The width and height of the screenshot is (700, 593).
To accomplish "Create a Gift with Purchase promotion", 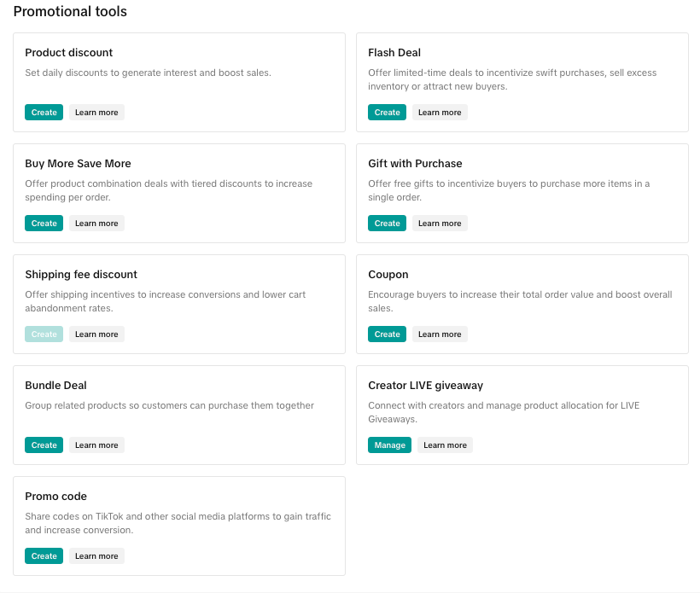I will pos(387,224).
